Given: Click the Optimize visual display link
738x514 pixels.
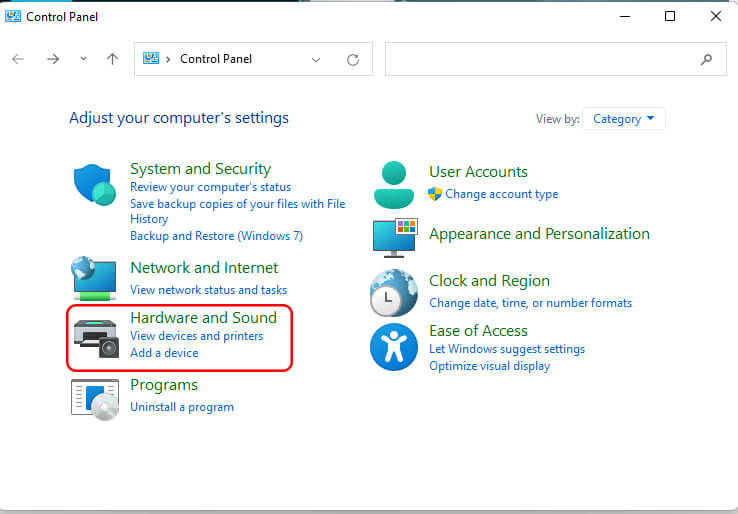Looking at the screenshot, I should coord(489,366).
